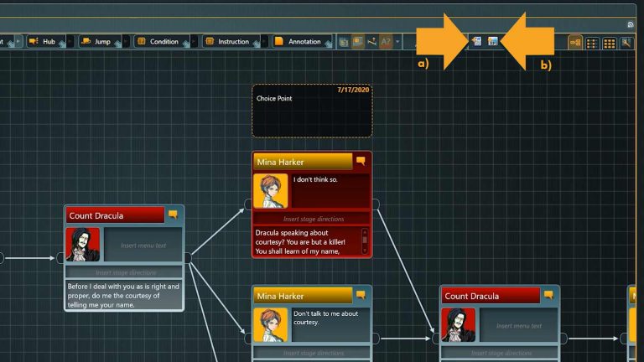Click input pin of red Mina Harker node
Viewport: 644px width, 362px height.
(x=248, y=204)
